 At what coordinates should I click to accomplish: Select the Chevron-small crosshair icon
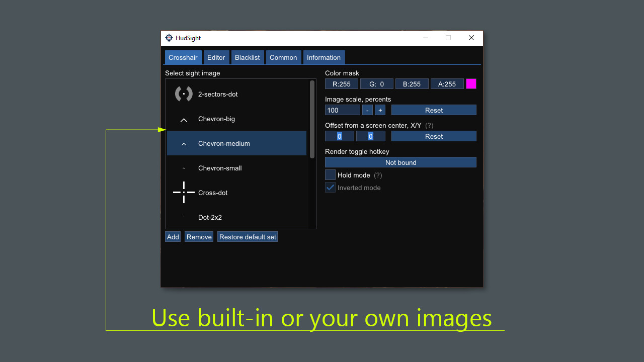click(184, 168)
